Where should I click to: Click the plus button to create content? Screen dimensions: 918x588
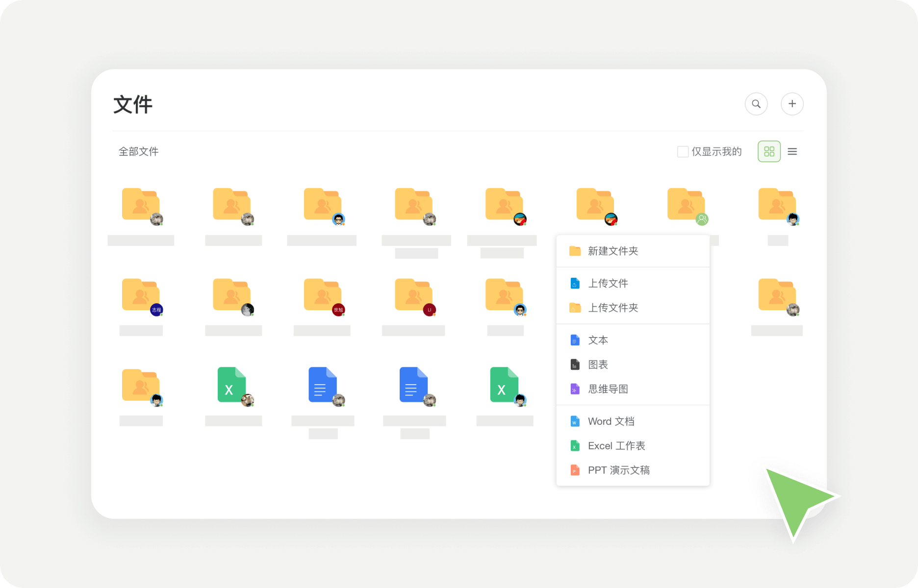click(x=792, y=103)
